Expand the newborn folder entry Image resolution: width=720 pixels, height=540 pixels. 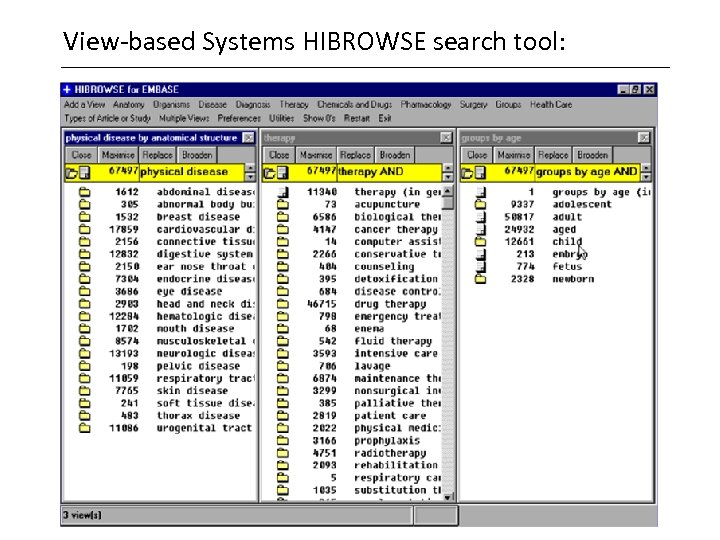coord(481,279)
